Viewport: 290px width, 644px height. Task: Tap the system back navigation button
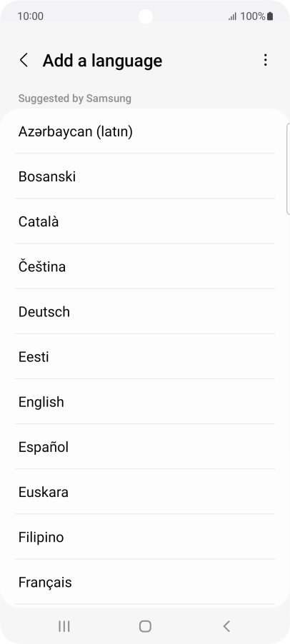coord(226,626)
